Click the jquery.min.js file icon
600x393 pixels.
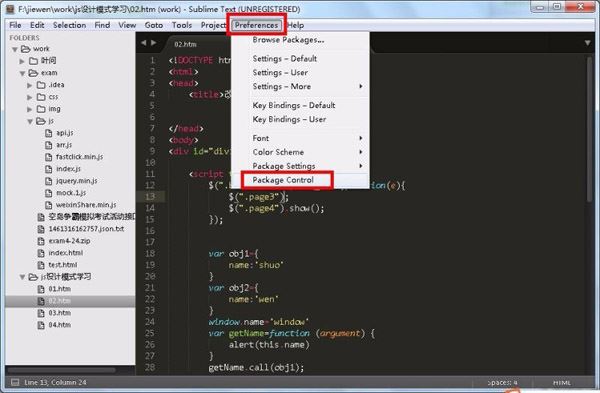point(49,181)
